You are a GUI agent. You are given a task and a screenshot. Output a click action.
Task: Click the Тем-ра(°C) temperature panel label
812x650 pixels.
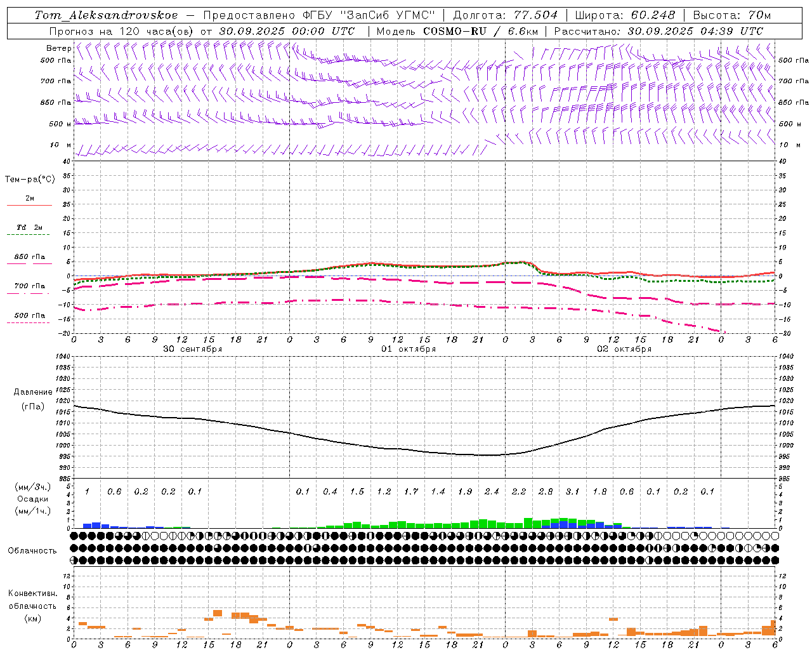coord(30,180)
